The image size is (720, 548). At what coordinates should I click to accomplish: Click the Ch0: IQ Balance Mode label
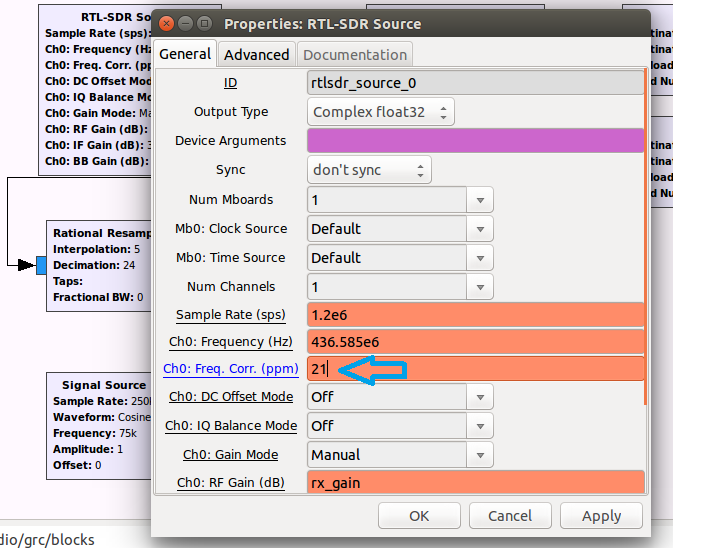(231, 425)
